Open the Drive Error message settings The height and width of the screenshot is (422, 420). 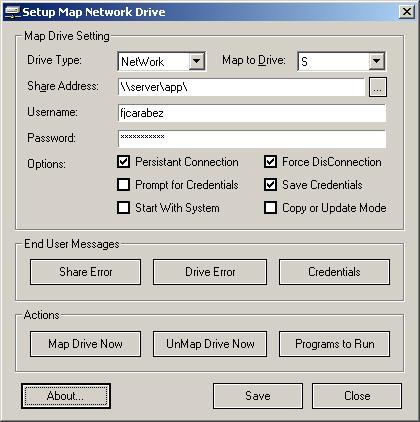210,272
